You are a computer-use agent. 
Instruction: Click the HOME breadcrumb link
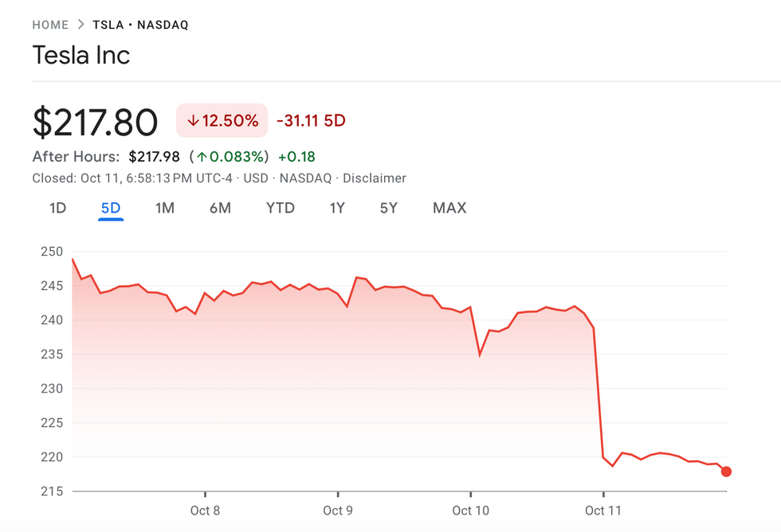coord(50,25)
